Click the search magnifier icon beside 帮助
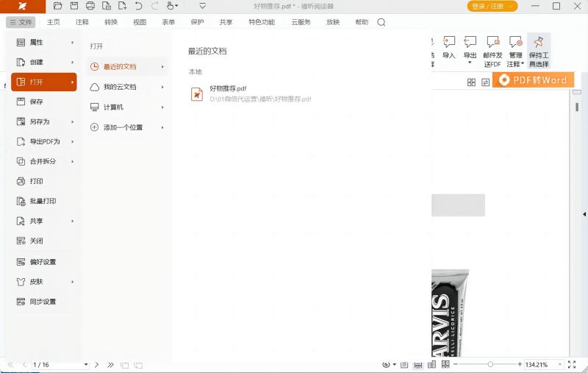This screenshot has height=373, width=588. click(381, 22)
